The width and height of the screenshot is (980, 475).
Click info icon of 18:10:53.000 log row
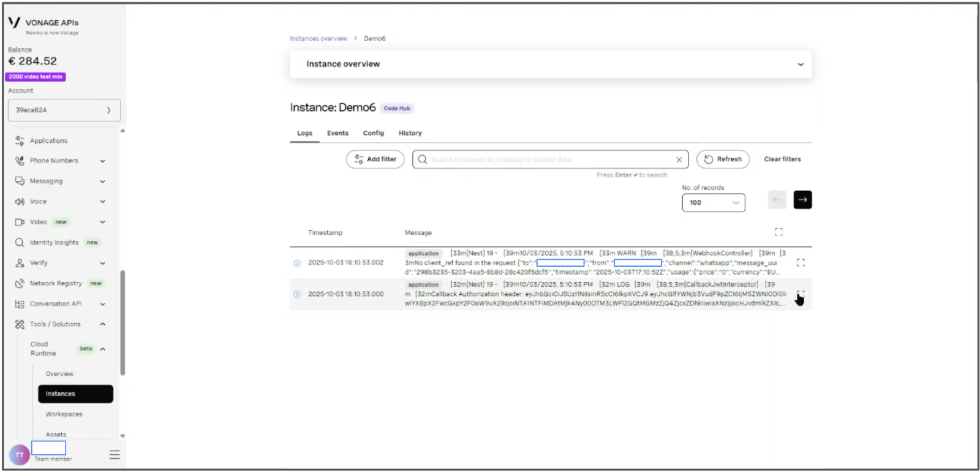coord(297,294)
